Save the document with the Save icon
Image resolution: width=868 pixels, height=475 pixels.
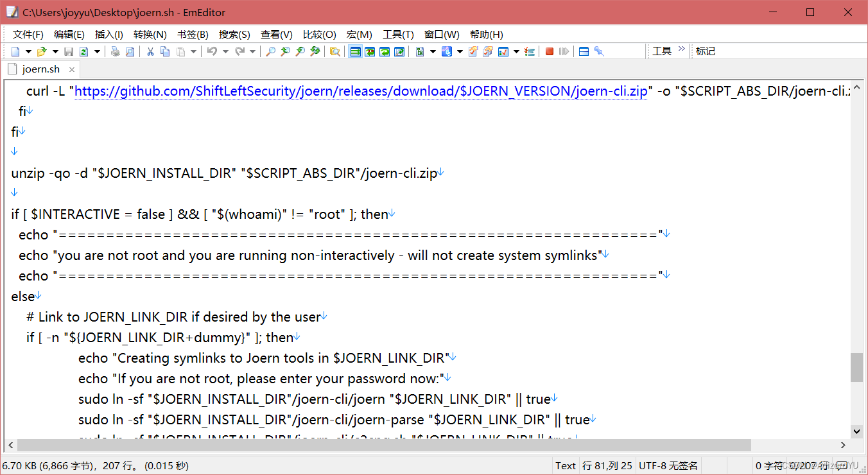pyautogui.click(x=69, y=51)
